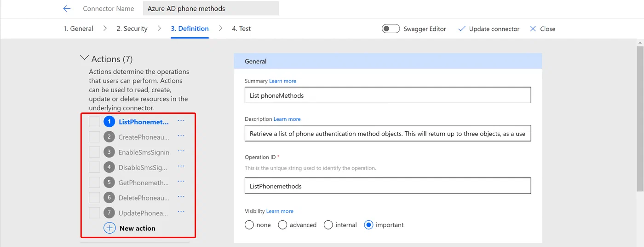Open ellipsis menu for DeletePhoneau action

181,197
